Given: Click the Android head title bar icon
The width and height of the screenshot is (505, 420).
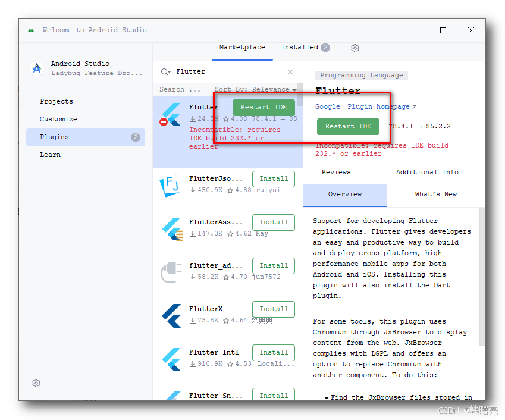Looking at the screenshot, I should tap(31, 30).
